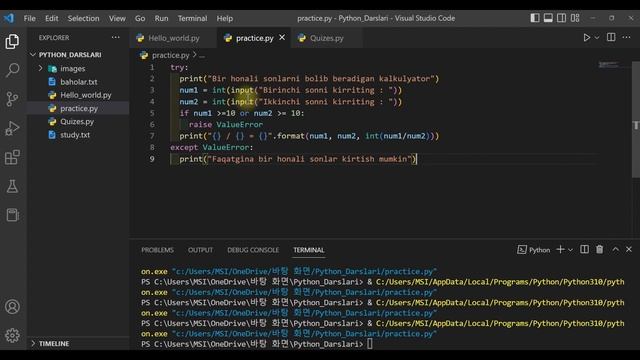Viewport: 640px width, 360px height.
Task: Run the Python file with play button
Action: coord(587,38)
